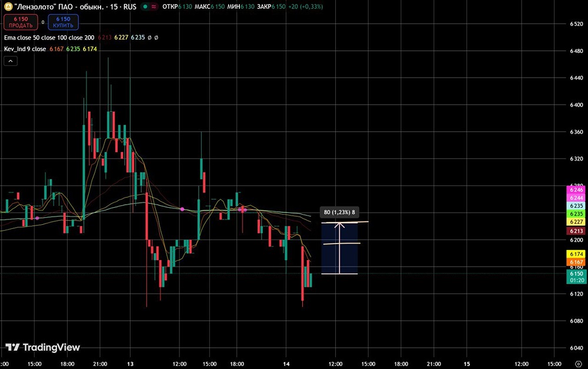Screen dimensions: 588x369
Task: Click the +20 (+0,33%) change value
Action: pos(305,6)
